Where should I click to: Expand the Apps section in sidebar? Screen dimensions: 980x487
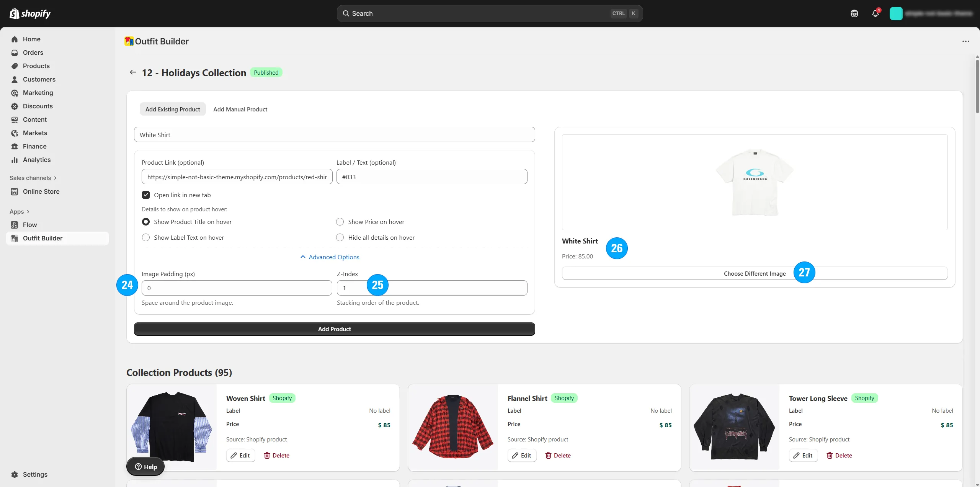coord(19,211)
